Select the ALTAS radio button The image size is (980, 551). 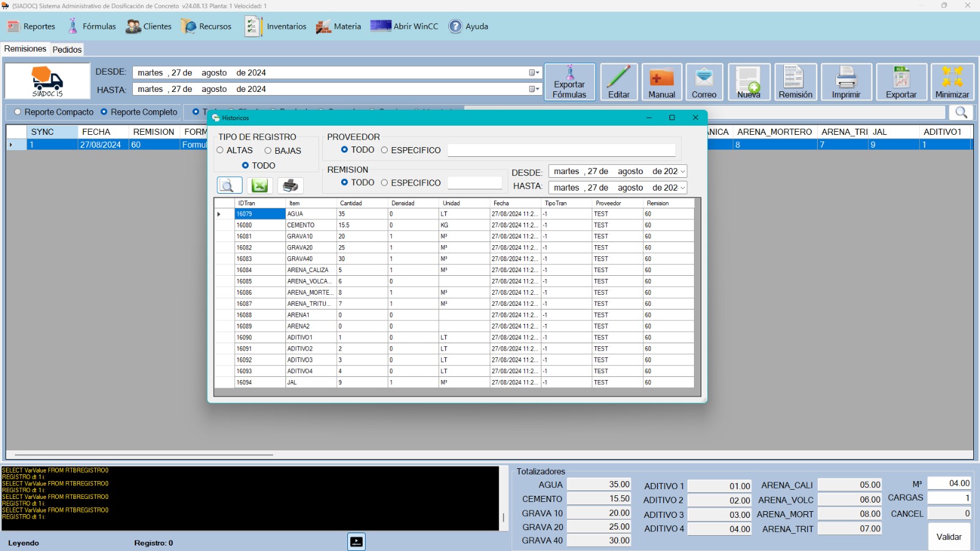[220, 150]
